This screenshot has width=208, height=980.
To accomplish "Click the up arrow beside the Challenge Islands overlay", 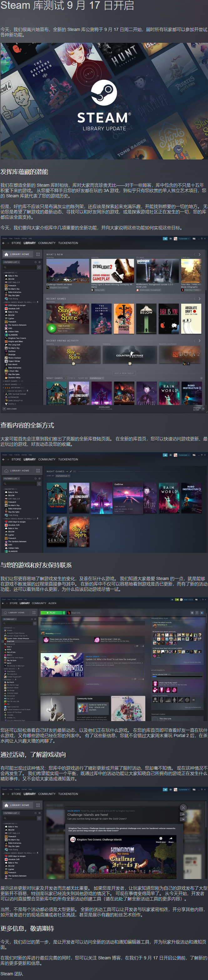I will (x=183, y=815).
